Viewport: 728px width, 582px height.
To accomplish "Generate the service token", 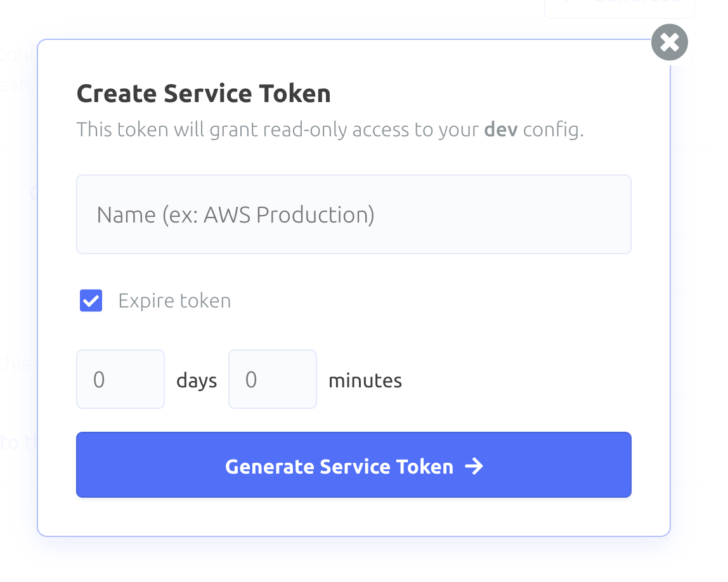I will point(354,465).
